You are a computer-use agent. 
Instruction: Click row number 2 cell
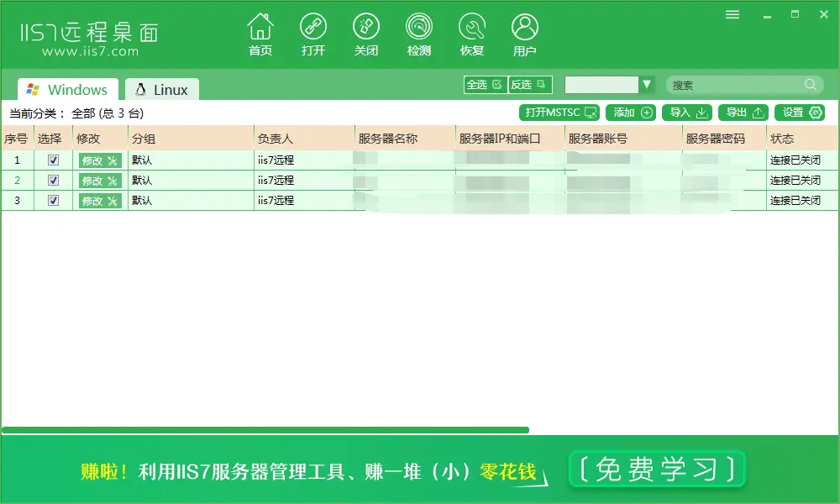pyautogui.click(x=17, y=181)
